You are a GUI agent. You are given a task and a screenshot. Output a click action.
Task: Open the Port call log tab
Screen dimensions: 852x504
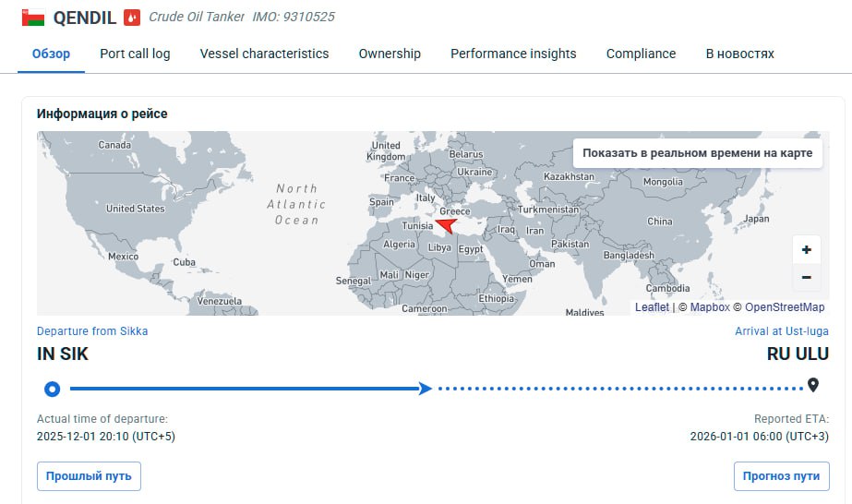135,54
